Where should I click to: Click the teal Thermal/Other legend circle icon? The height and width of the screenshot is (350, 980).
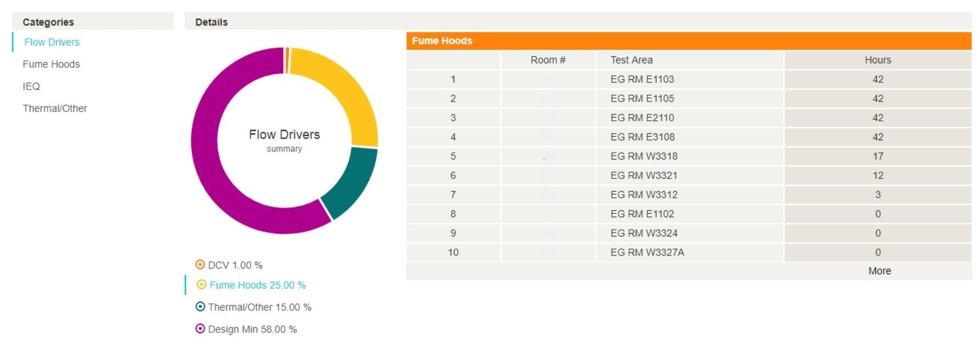tap(200, 307)
